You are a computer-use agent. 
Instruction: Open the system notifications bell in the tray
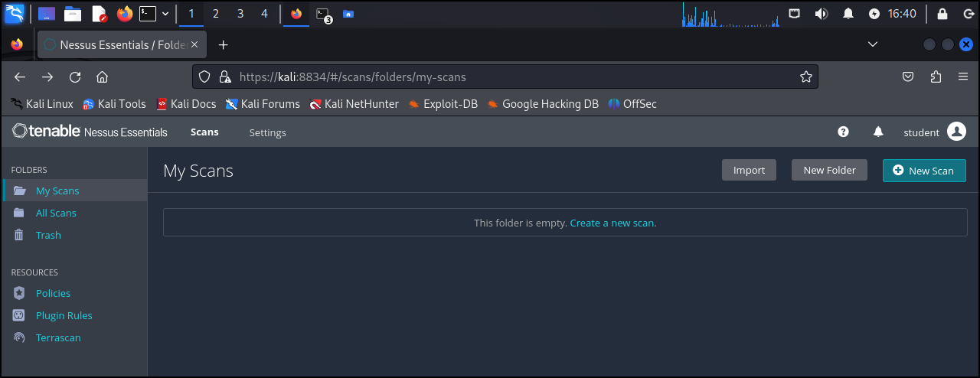tap(848, 13)
